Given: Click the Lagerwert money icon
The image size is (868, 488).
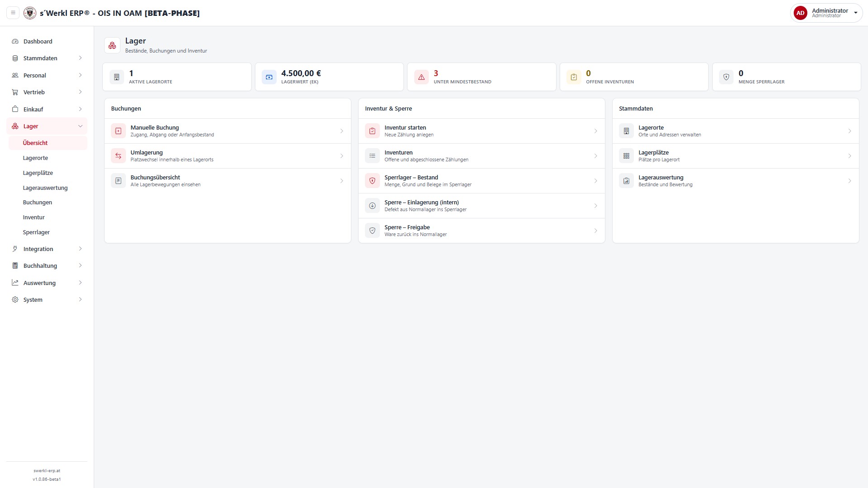Looking at the screenshot, I should point(269,77).
